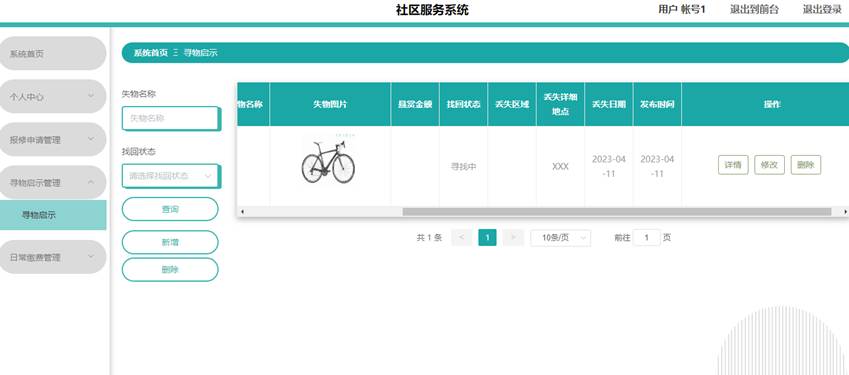Open the 请选择找回状态 dropdown
This screenshot has height=375, width=849.
(171, 176)
